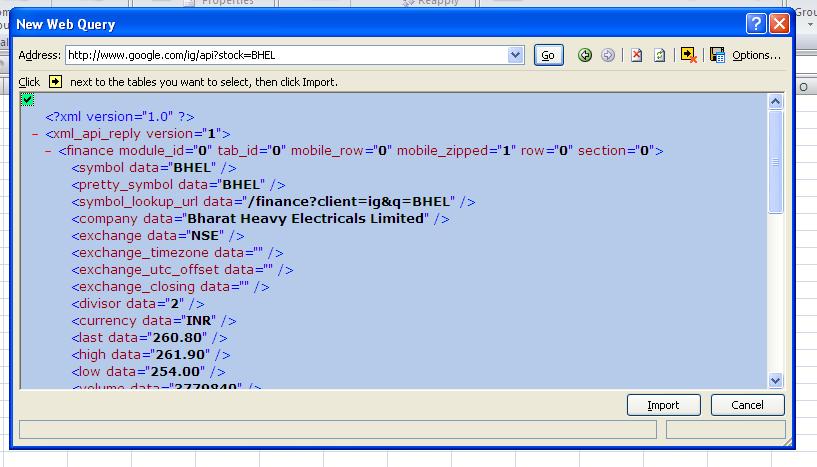Click the yellow arrow icon in instructions
This screenshot has width=817, height=467.
[x=55, y=82]
